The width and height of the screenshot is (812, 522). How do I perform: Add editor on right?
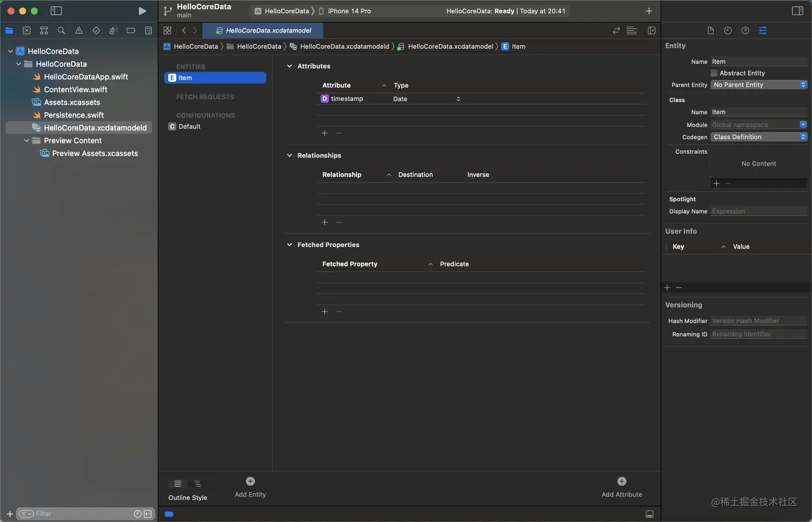click(651, 31)
